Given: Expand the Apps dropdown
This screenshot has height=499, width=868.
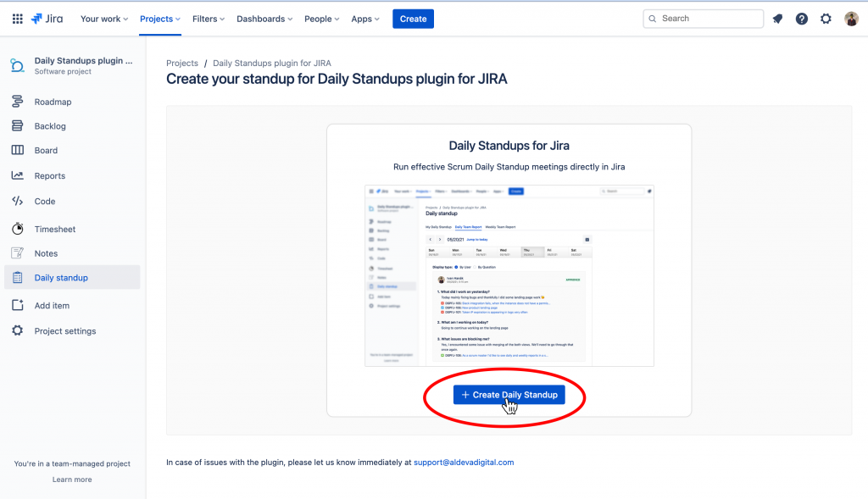Looking at the screenshot, I should tap(364, 19).
